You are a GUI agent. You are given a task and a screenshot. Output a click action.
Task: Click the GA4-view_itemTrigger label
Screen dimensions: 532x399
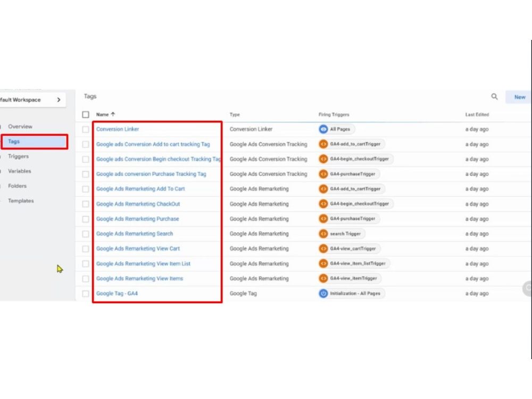(354, 279)
